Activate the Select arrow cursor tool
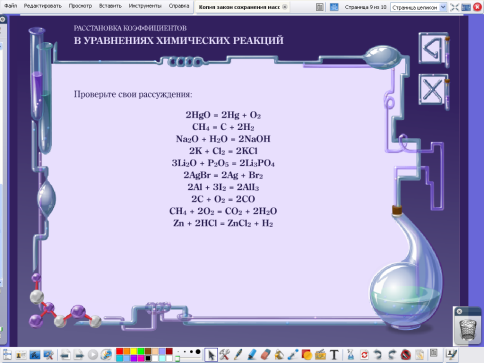The image size is (484, 363). click(x=211, y=354)
